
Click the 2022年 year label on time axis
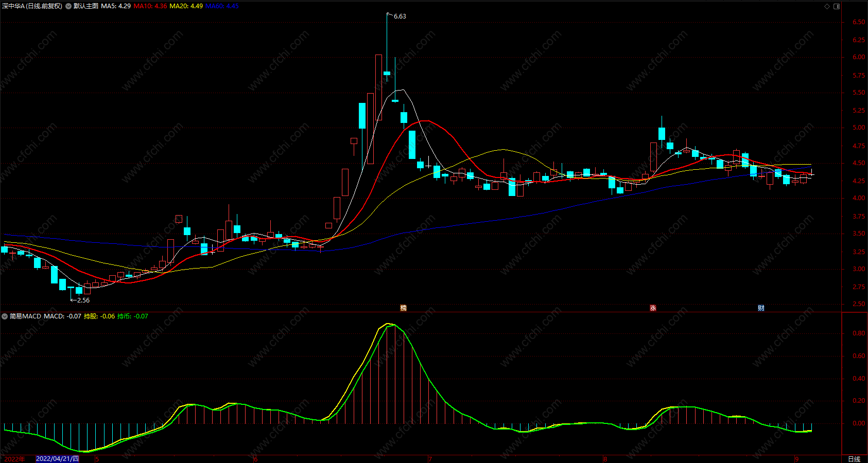coord(14,459)
